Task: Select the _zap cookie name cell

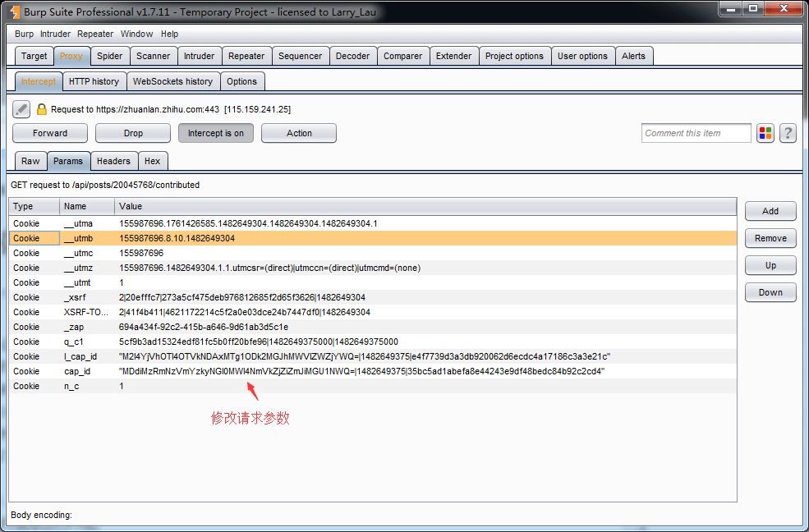Action: click(x=87, y=327)
